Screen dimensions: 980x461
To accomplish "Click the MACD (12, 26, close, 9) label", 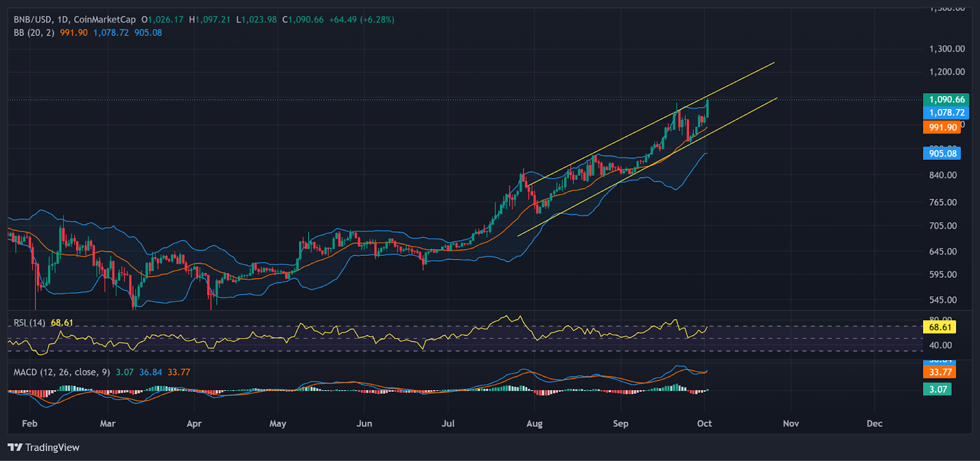I will click(61, 372).
